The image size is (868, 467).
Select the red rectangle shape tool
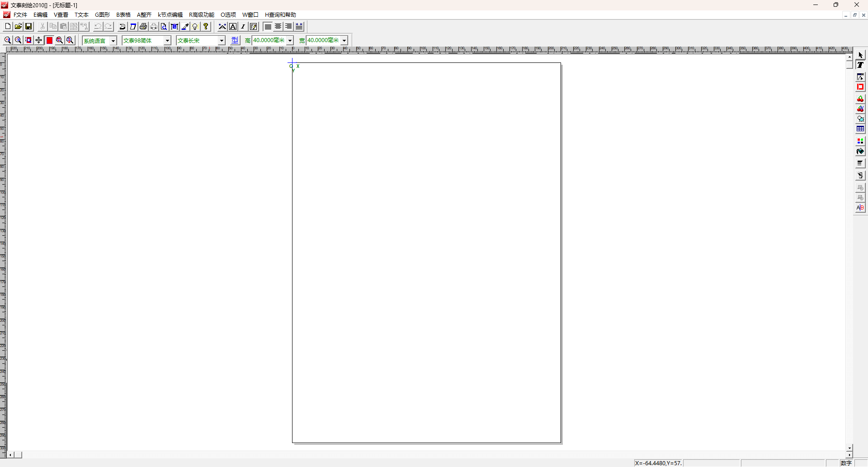[860, 87]
